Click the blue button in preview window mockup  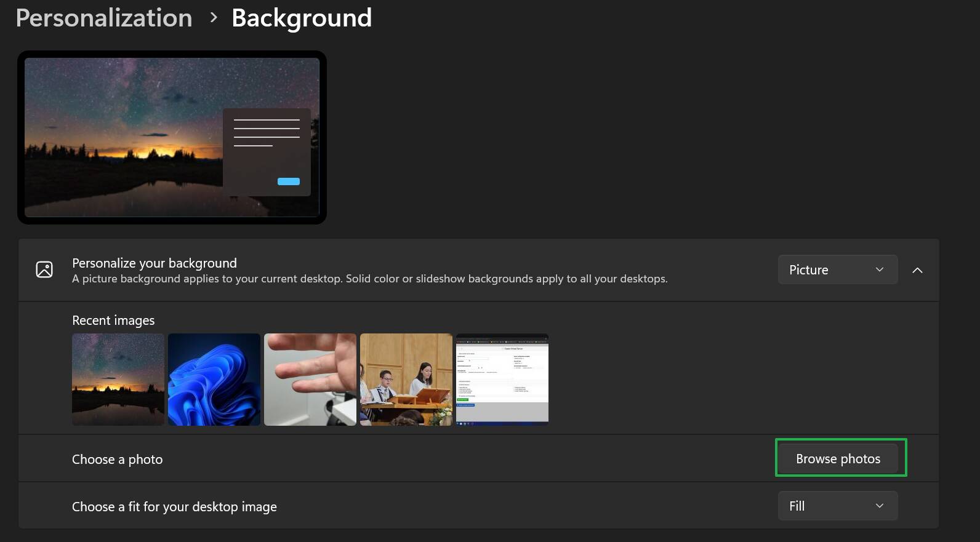pos(289,181)
